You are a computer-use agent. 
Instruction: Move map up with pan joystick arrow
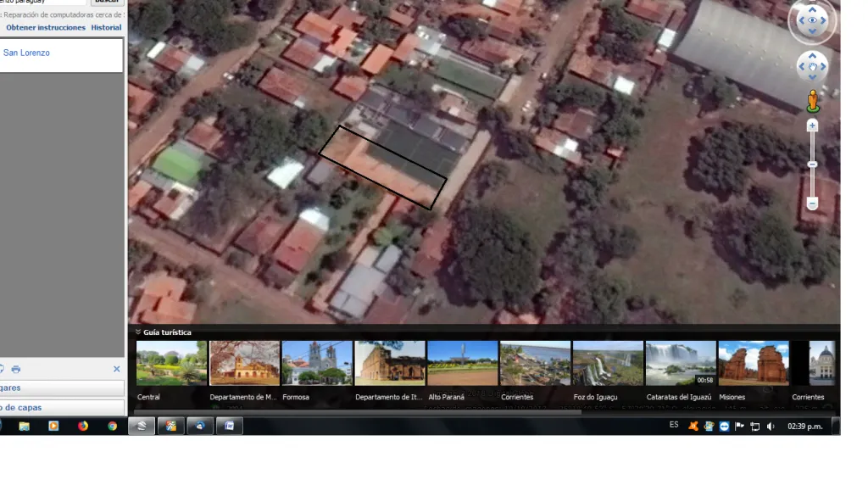click(x=812, y=56)
